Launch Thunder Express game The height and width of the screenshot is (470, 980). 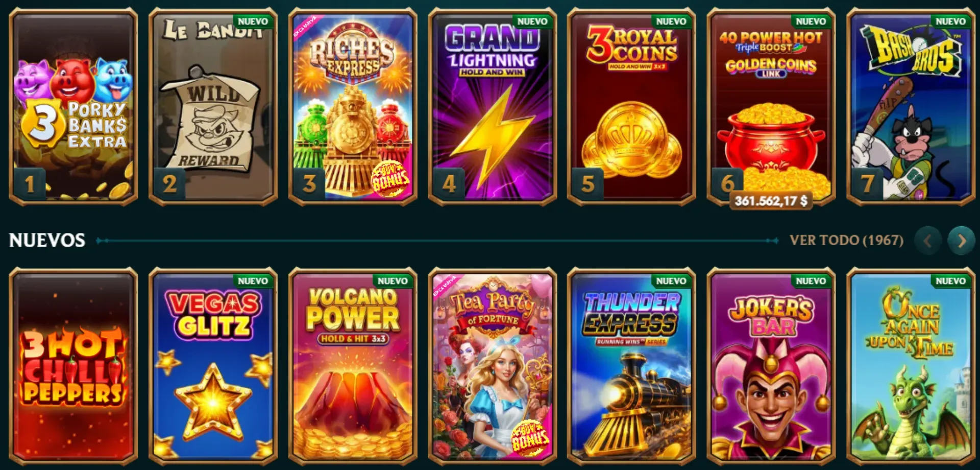click(x=632, y=365)
